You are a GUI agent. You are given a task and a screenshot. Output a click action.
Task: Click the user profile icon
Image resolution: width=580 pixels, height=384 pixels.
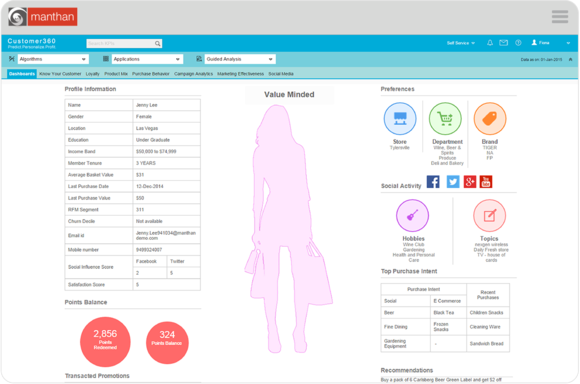coord(534,43)
